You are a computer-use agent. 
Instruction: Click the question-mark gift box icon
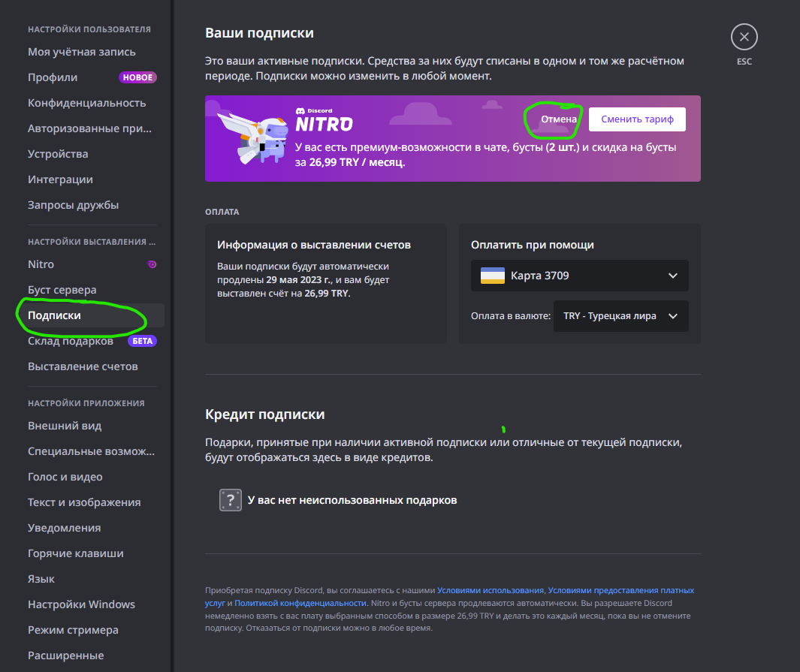230,500
